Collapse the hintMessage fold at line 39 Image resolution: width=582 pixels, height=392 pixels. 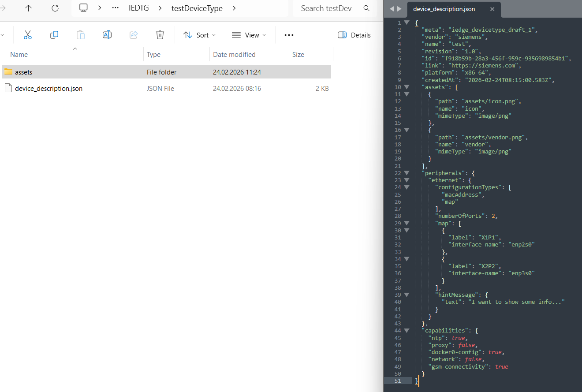click(407, 295)
